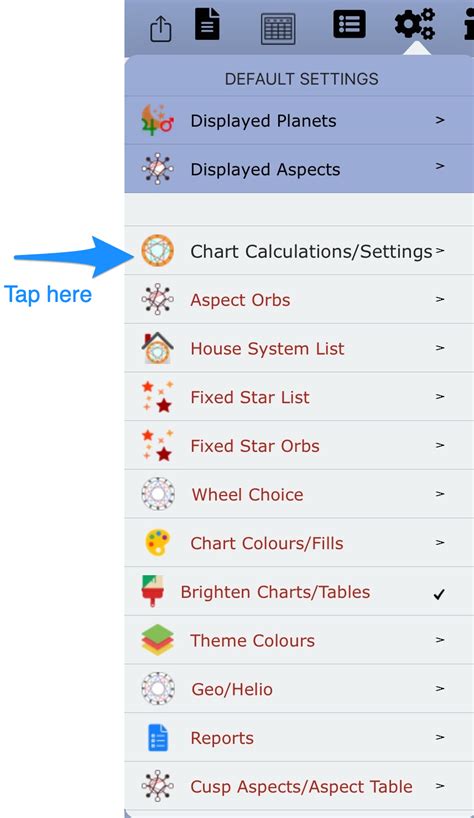Tap the Cusp Aspects/Aspect Table label
This screenshot has width=474, height=818.
(x=301, y=787)
